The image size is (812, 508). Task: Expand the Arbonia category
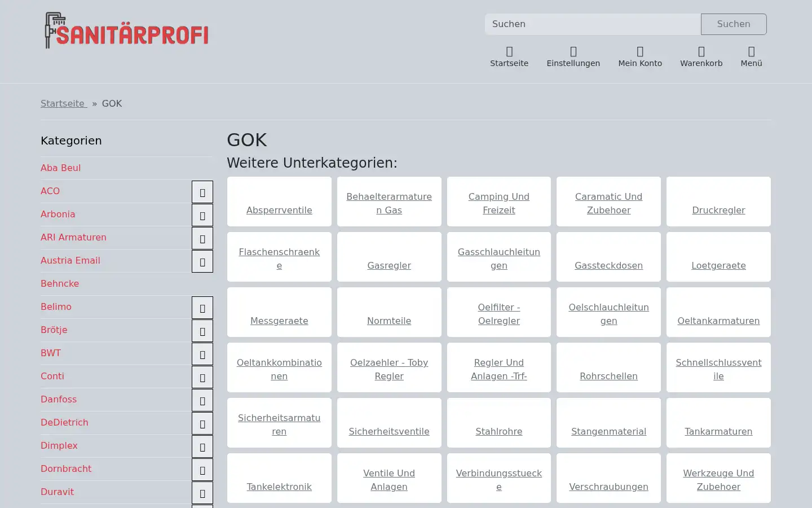[x=202, y=215]
